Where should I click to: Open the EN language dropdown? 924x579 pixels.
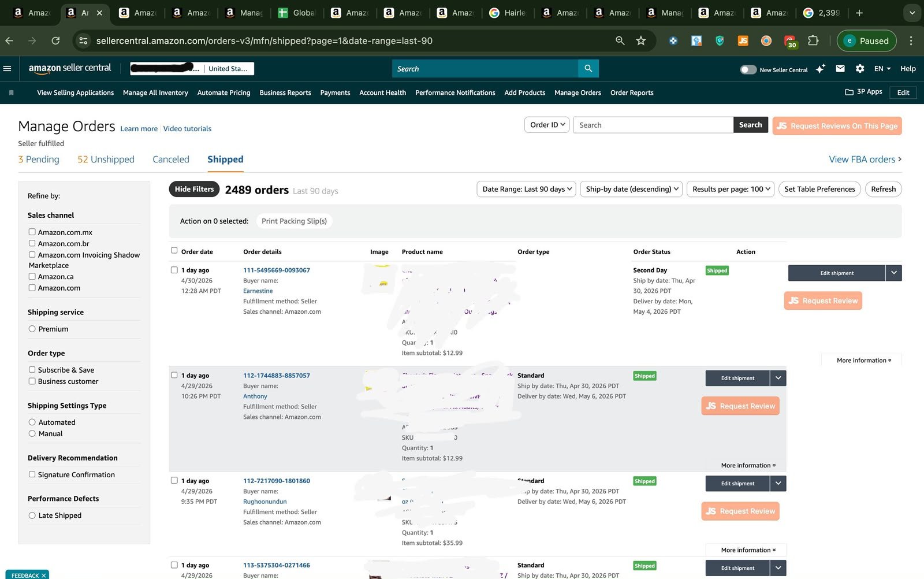point(882,68)
